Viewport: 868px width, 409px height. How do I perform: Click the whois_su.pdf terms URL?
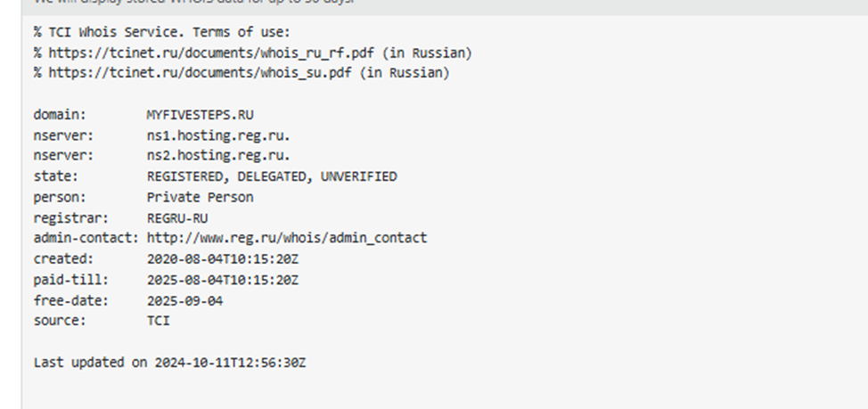pos(200,73)
